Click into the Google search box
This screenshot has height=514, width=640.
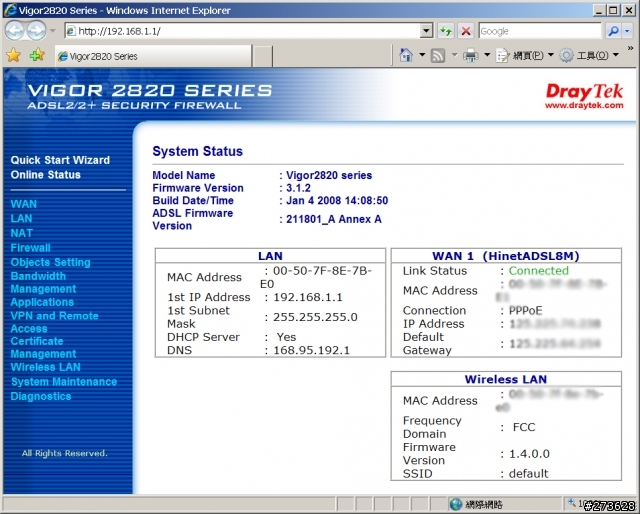(540, 31)
